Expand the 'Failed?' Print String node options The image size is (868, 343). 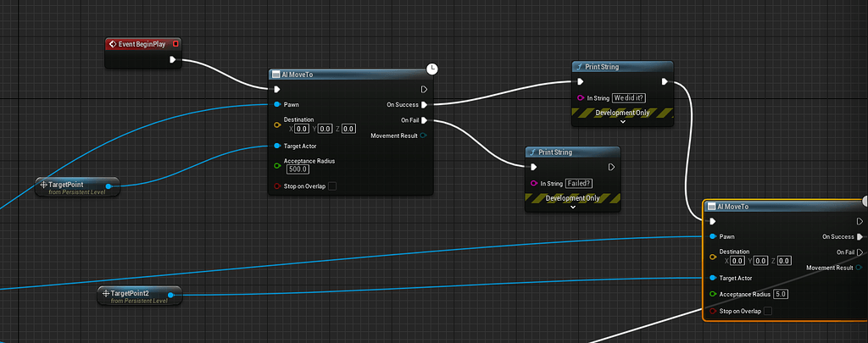pos(572,207)
